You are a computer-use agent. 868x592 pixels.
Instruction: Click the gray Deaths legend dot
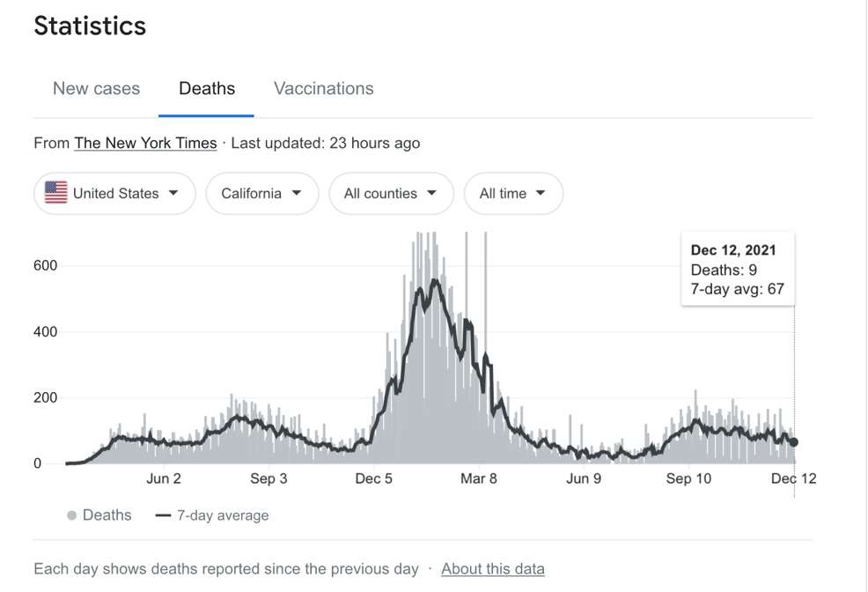click(71, 515)
